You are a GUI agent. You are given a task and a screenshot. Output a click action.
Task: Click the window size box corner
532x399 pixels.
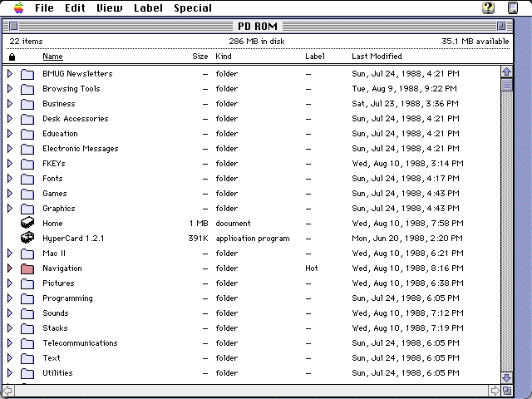coord(507,391)
